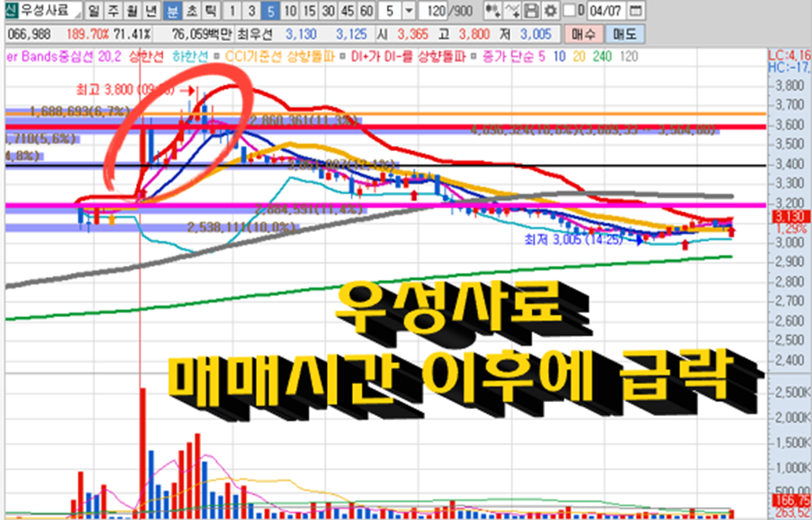This screenshot has height=520, width=812.
Task: Click the bar count field showing 120
Action: click(433, 10)
